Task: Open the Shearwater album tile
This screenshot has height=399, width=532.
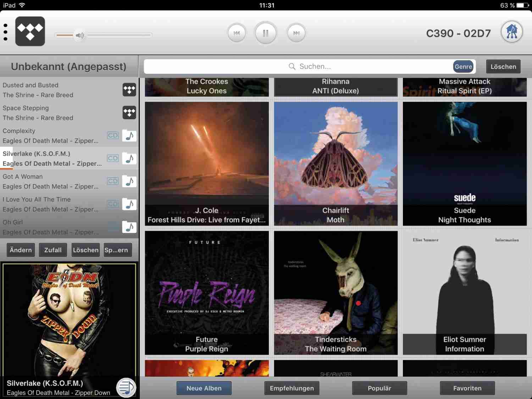Action: 336,368
